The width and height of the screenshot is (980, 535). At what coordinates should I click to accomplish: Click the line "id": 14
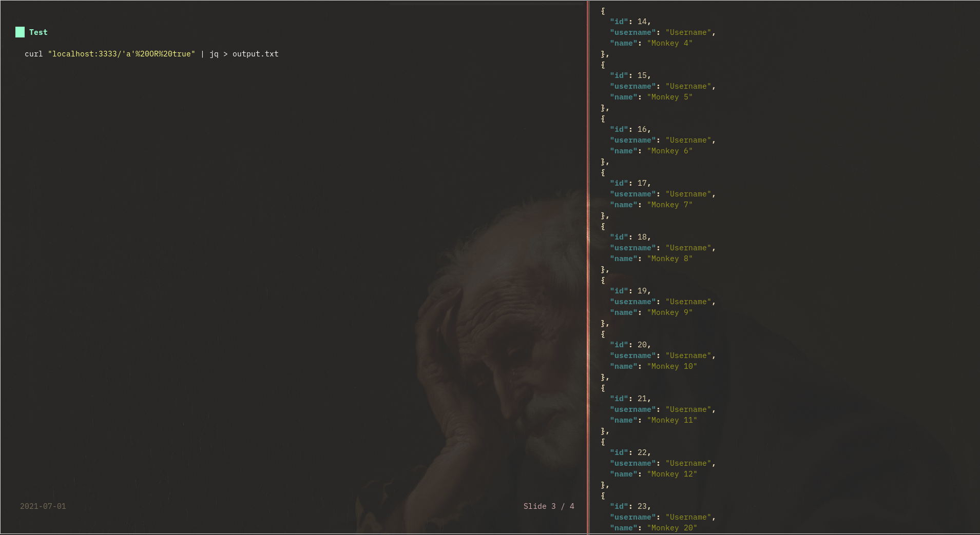point(630,22)
